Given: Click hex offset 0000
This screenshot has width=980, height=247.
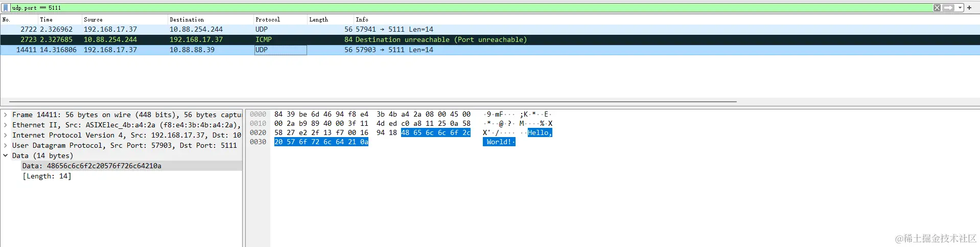Looking at the screenshot, I should [x=258, y=115].
